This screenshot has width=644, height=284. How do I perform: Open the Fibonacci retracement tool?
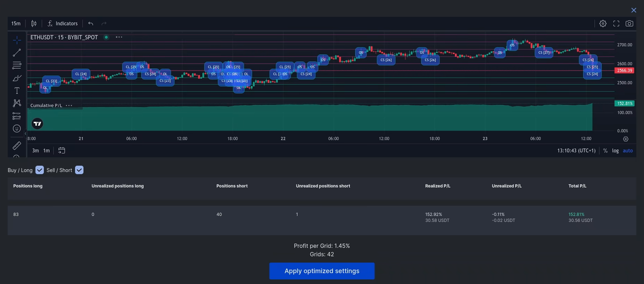tap(17, 65)
